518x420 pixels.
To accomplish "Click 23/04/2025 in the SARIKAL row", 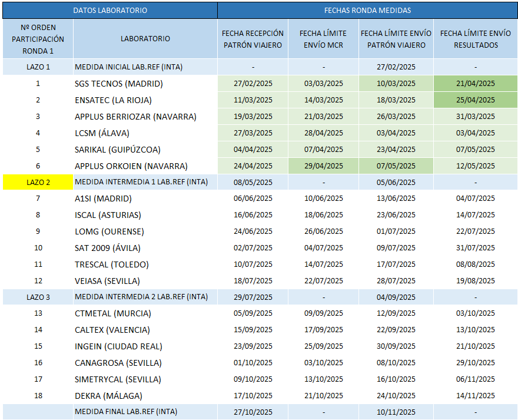I will pos(396,150).
